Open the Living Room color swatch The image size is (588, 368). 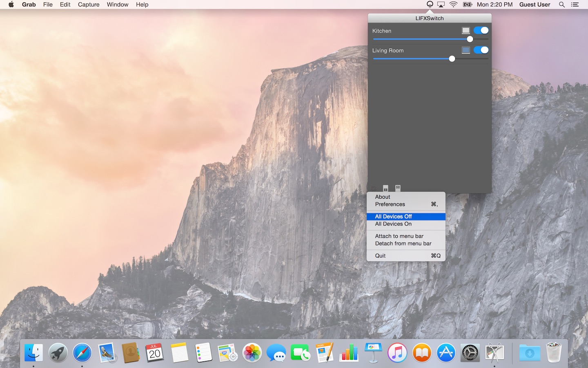pos(465,50)
